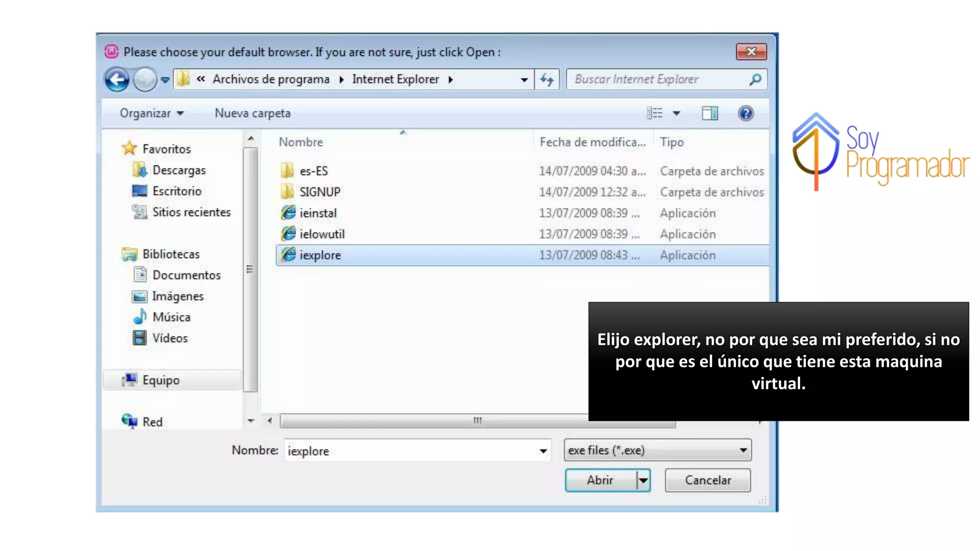Click the Back navigation arrow
The image size is (980, 551).
[117, 79]
